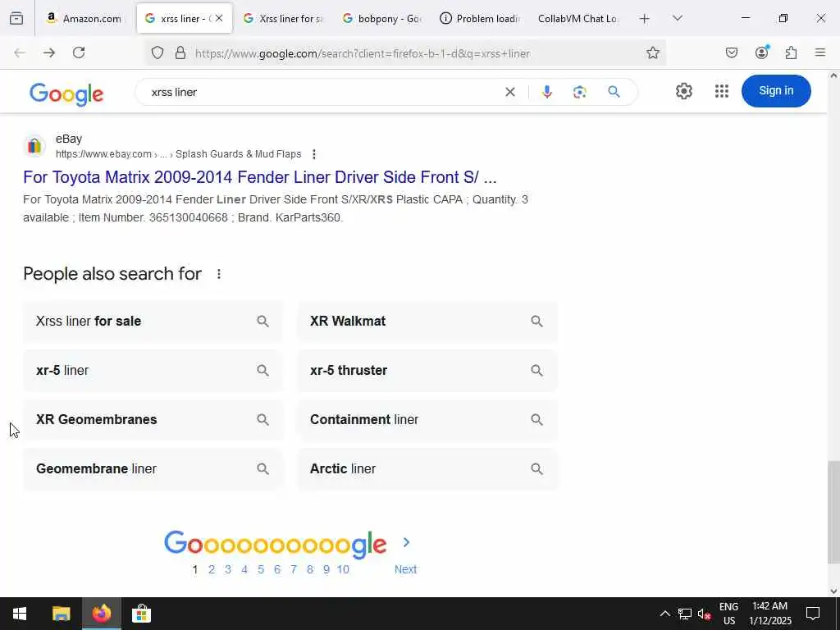This screenshot has width=840, height=630.
Task: Open Firefox application menu
Action: click(x=820, y=52)
